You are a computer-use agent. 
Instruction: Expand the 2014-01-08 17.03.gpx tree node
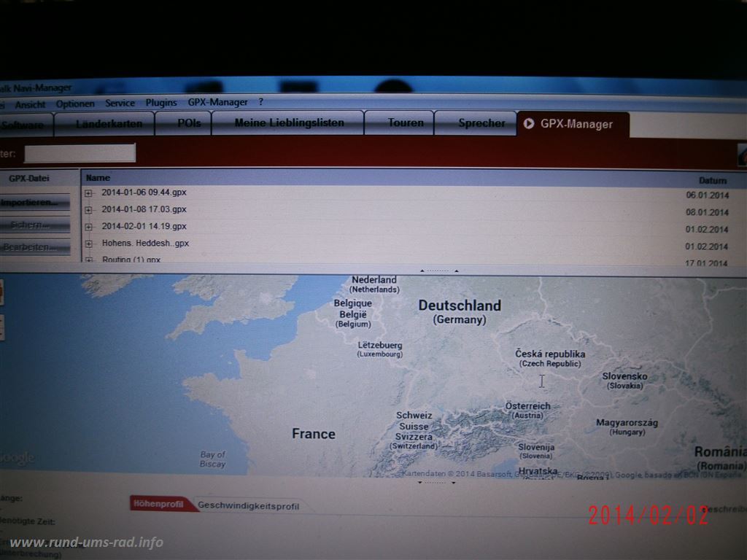pyautogui.click(x=88, y=210)
